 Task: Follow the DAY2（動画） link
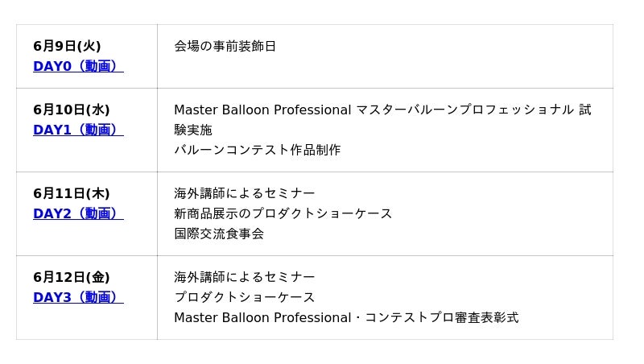click(x=78, y=213)
